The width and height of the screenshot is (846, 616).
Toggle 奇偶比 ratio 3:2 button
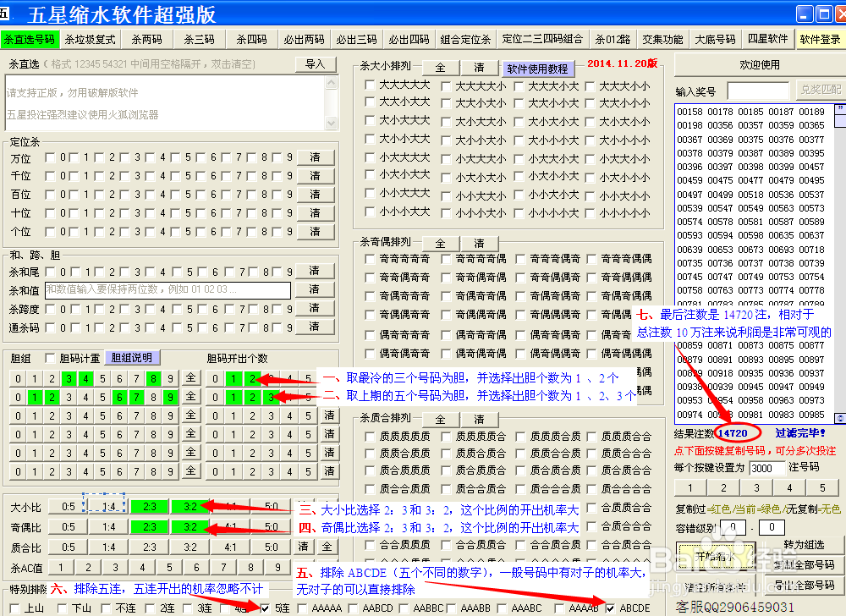click(x=190, y=527)
